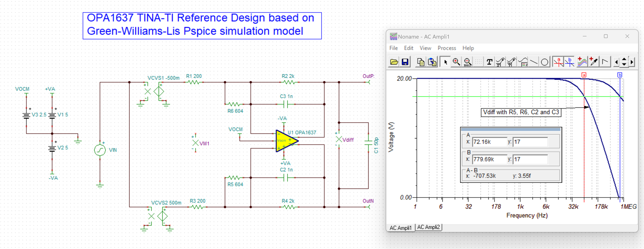Select the VCVS2 controlled source diamond
Image resolution: width=644 pixels, height=249 pixels.
click(x=163, y=216)
